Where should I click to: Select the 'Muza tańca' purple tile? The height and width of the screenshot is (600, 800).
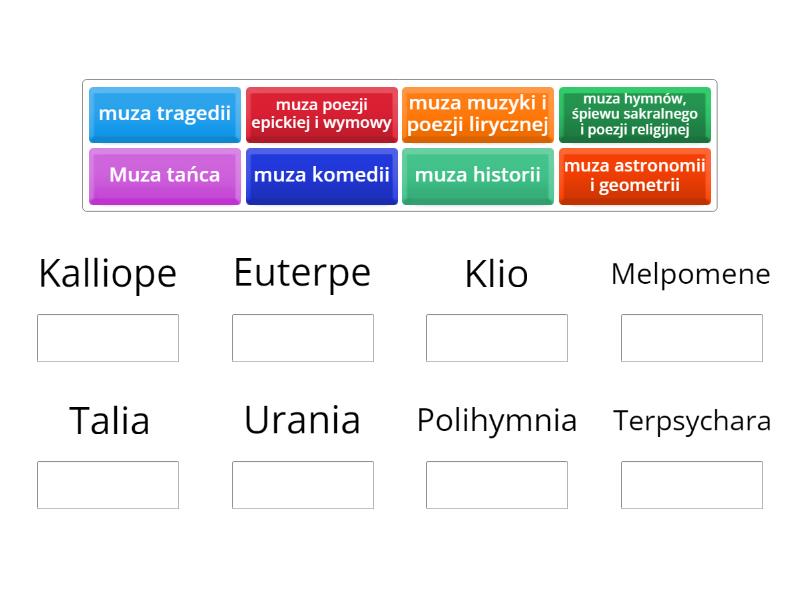pyautogui.click(x=164, y=175)
